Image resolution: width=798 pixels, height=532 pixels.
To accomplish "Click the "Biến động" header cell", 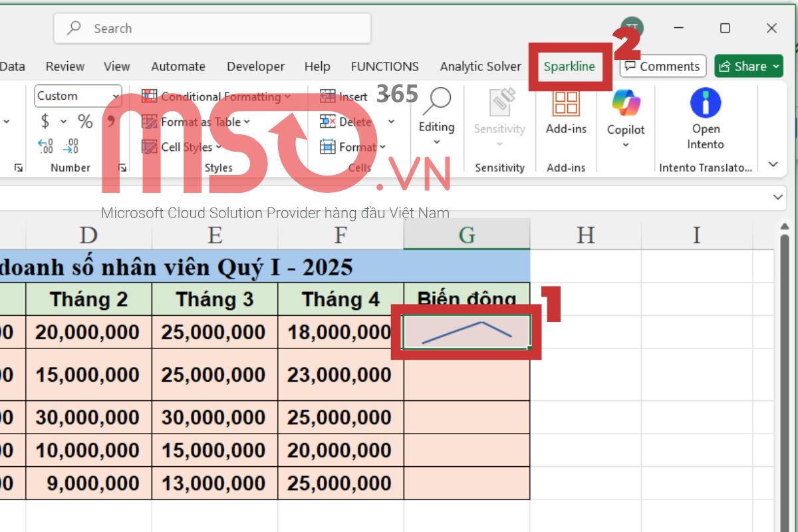I will (x=467, y=299).
